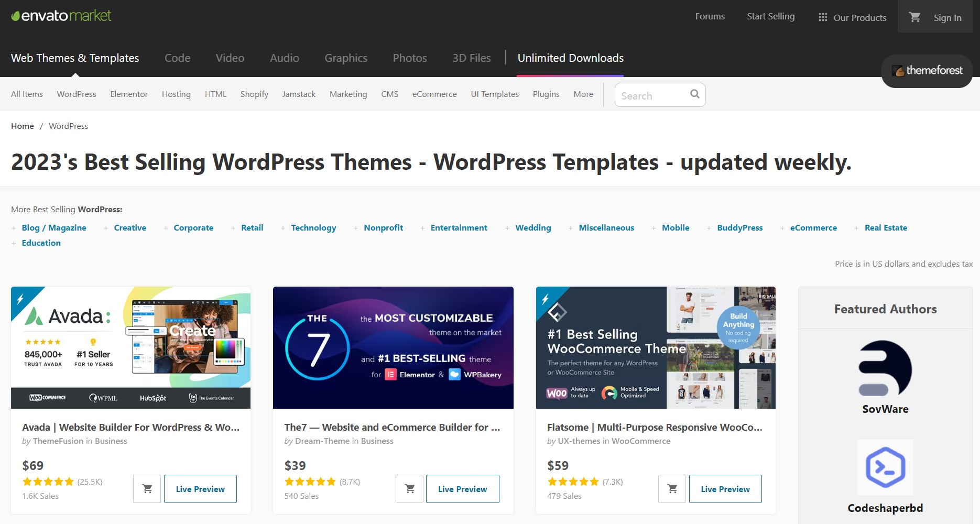Image resolution: width=980 pixels, height=524 pixels.
Task: Open Corporate best sellers link
Action: [x=193, y=228]
